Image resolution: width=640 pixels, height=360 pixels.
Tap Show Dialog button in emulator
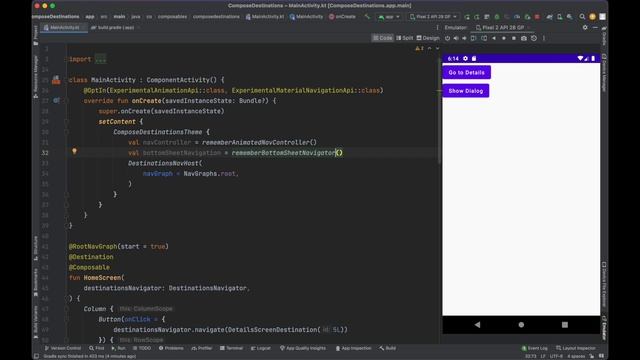466,91
